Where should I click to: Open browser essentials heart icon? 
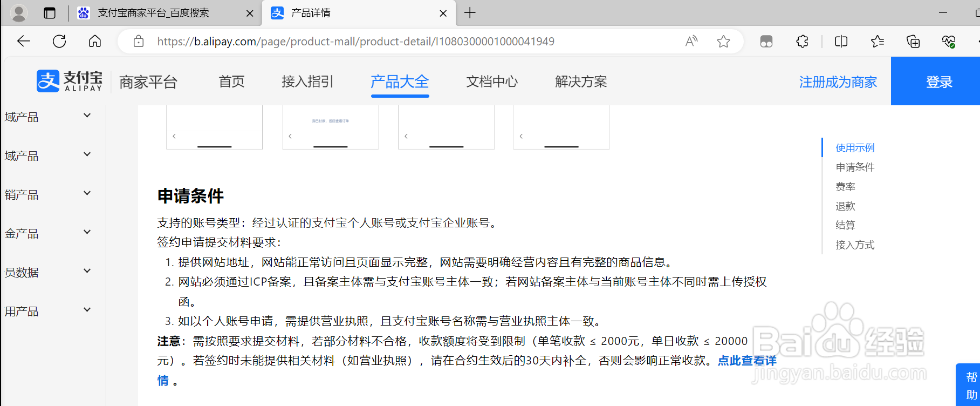coord(949,42)
